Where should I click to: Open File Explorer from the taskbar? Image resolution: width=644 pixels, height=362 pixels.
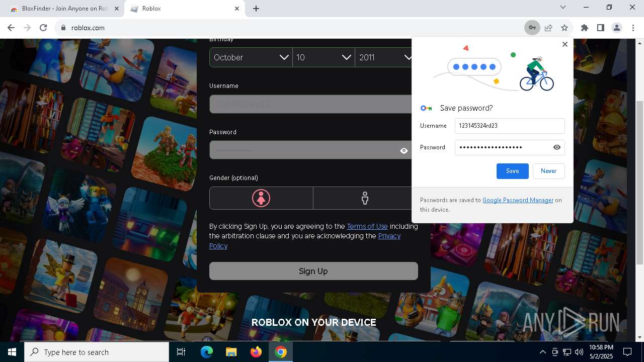231,352
